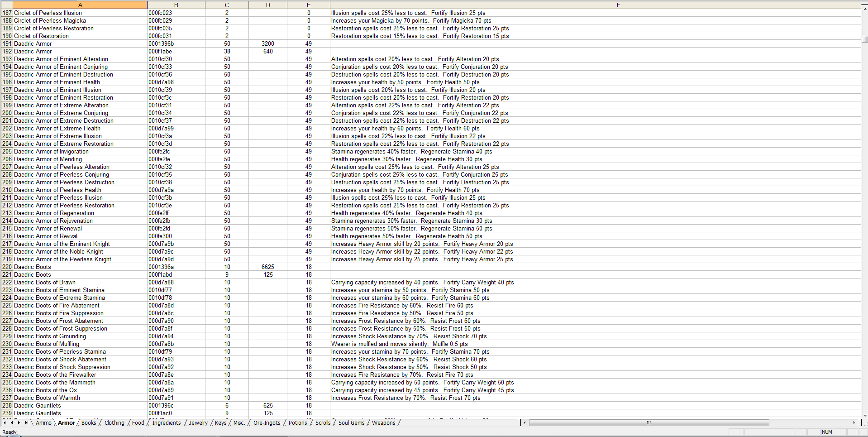Screen dimensions: 868x437
Task: Click the horizontal scrollbar thumb
Action: coord(649,423)
